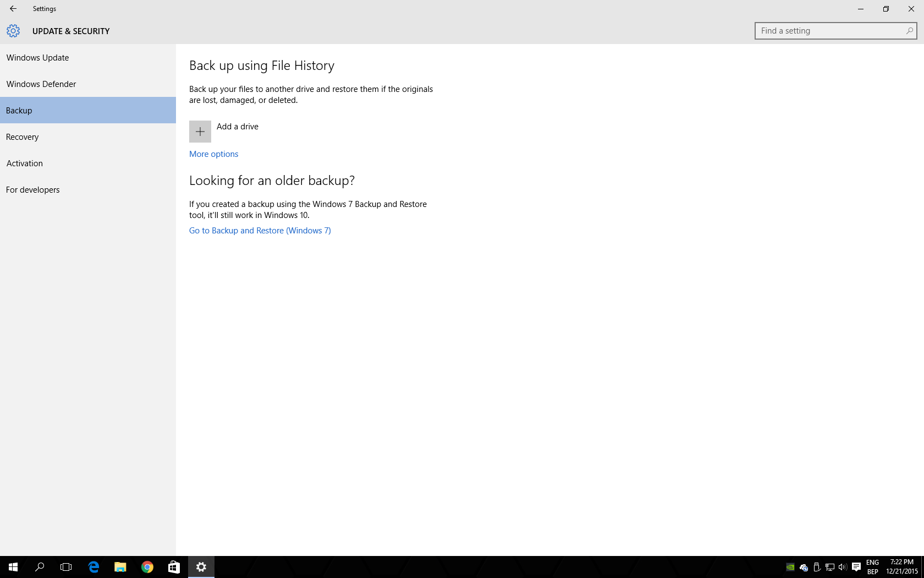Open the Activation section
Viewport: 924px width, 578px height.
88,163
